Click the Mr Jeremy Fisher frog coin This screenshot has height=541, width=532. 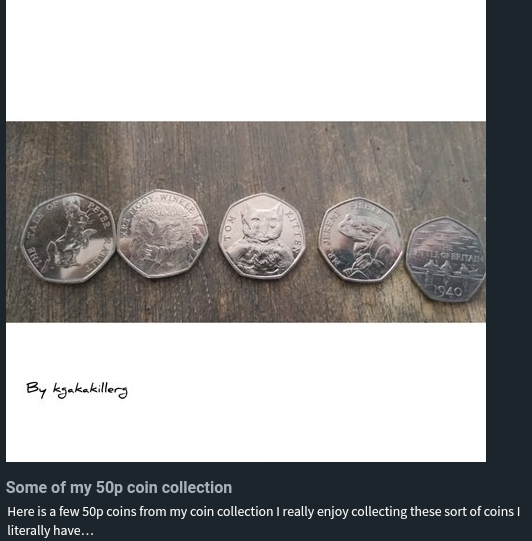[x=361, y=240]
